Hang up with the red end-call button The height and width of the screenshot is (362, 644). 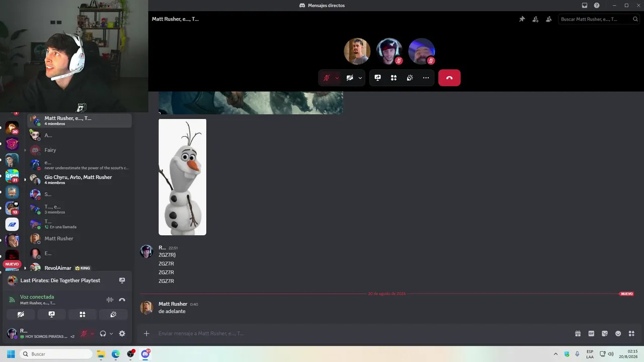coord(449,78)
